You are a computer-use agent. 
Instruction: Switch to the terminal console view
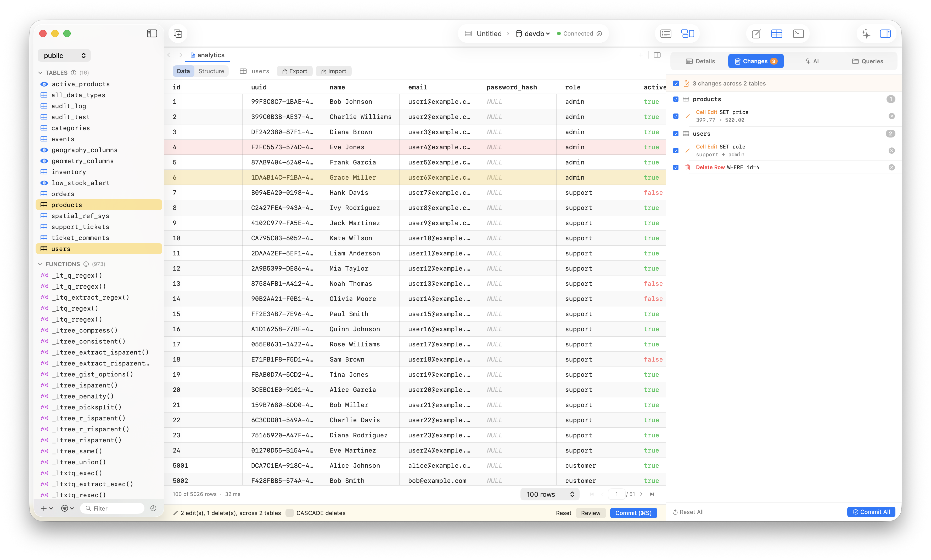798,33
